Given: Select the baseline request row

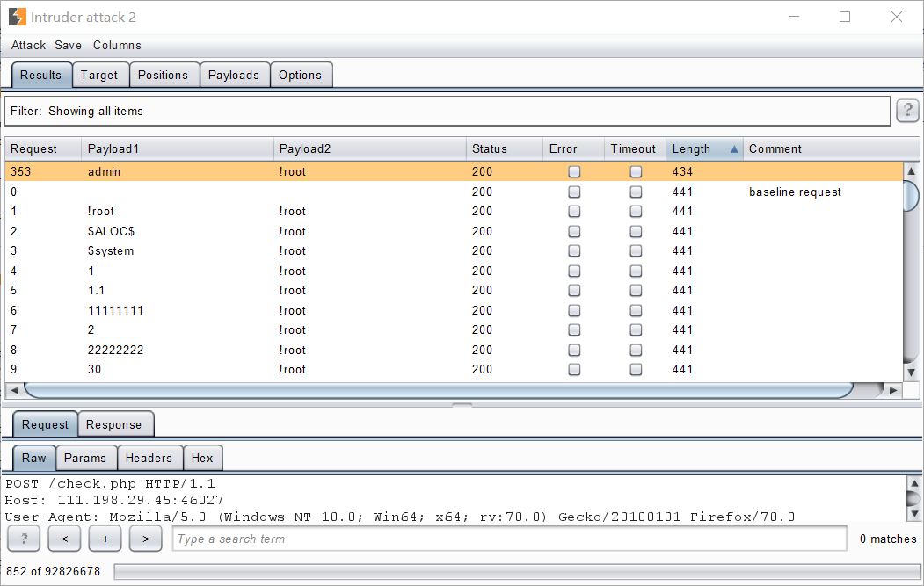Looking at the screenshot, I should (454, 192).
